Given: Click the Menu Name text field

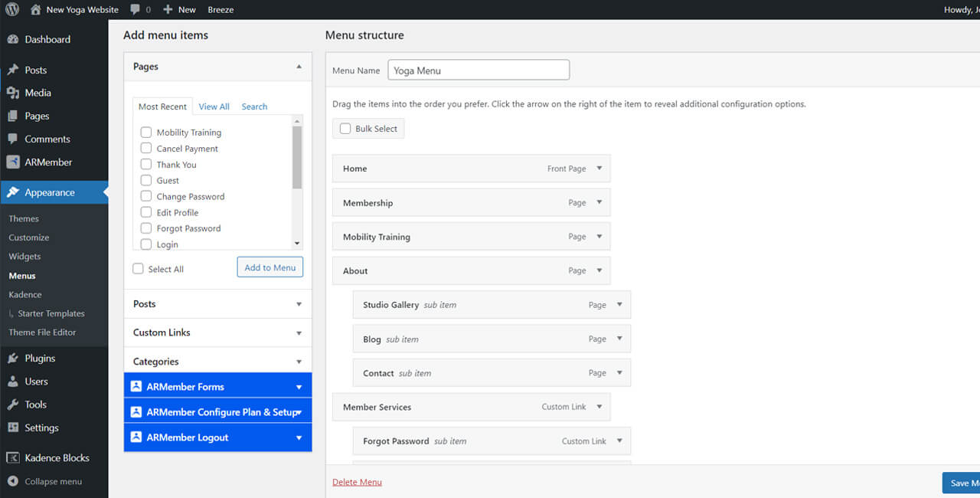Looking at the screenshot, I should pyautogui.click(x=479, y=70).
